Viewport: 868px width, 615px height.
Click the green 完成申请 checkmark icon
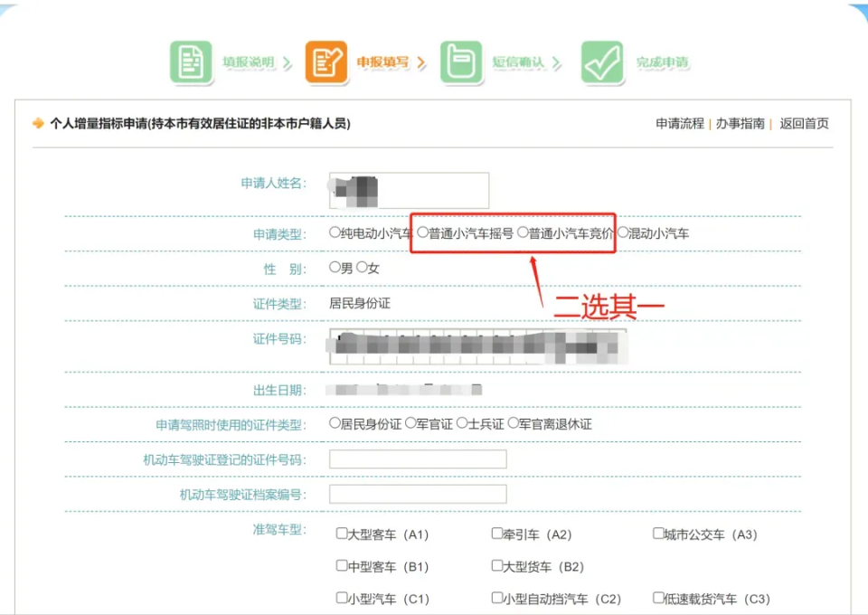tap(602, 61)
